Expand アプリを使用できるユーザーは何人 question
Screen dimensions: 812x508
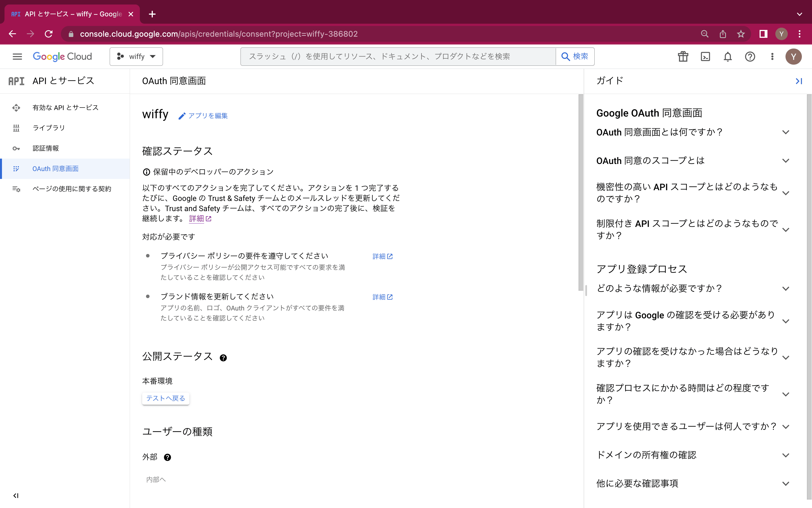coord(693,427)
